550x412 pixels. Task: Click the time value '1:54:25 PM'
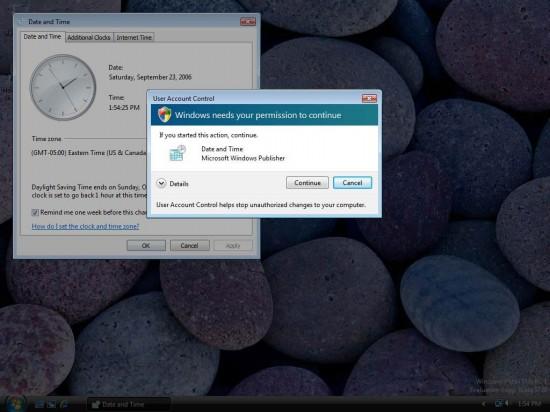[x=124, y=107]
